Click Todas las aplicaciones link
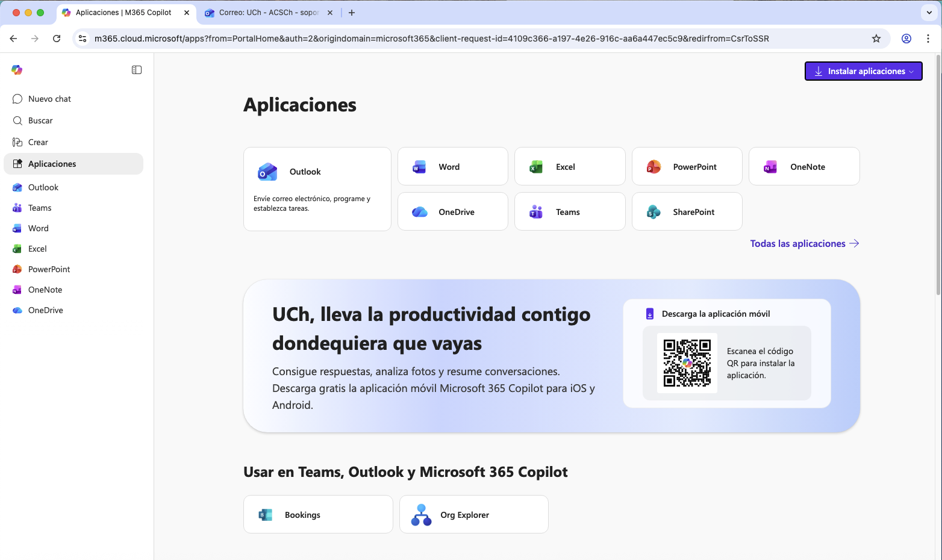The image size is (942, 560). 804,243
